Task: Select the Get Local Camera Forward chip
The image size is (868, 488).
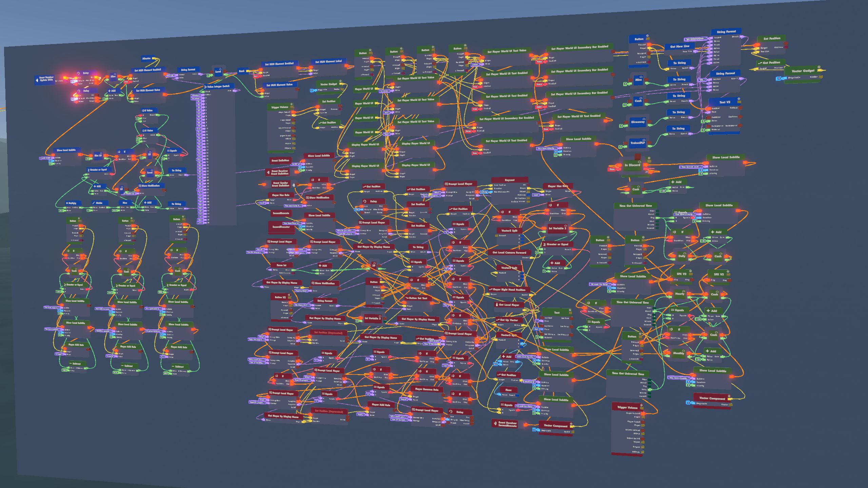Action: [x=509, y=252]
